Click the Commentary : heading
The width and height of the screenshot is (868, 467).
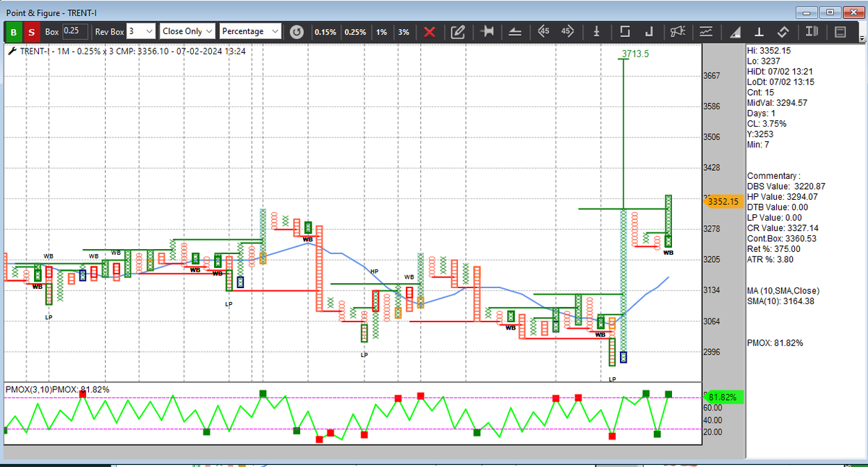[771, 176]
